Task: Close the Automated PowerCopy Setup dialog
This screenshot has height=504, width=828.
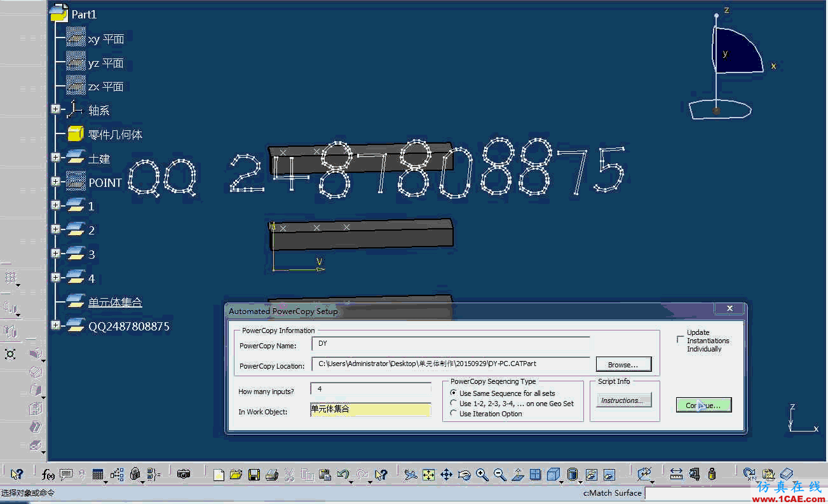Action: (730, 308)
